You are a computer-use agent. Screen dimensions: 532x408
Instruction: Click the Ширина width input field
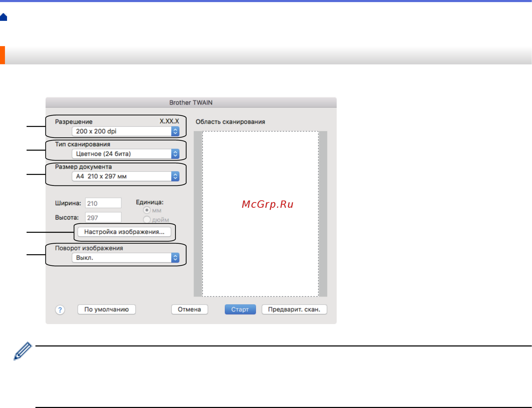[x=103, y=203]
